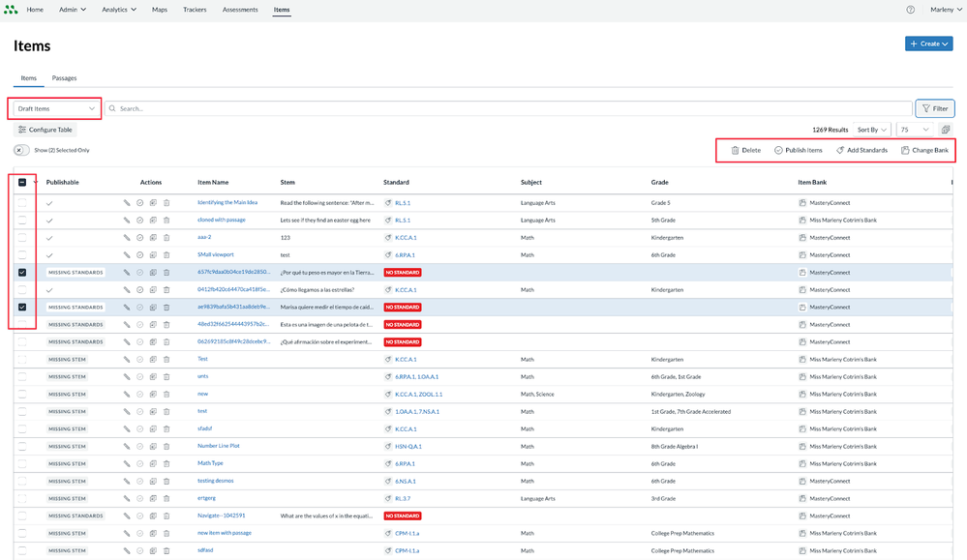Expand the 'Sort By' dropdown
The width and height of the screenshot is (967, 560).
871,130
